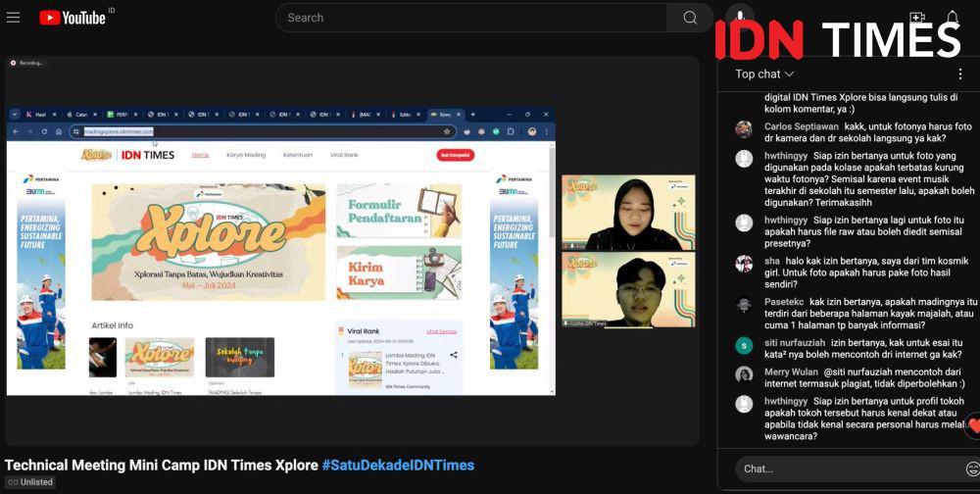Image resolution: width=980 pixels, height=494 pixels.
Task: Open the Sekolah Tanpa article thumbnail
Action: click(x=239, y=357)
